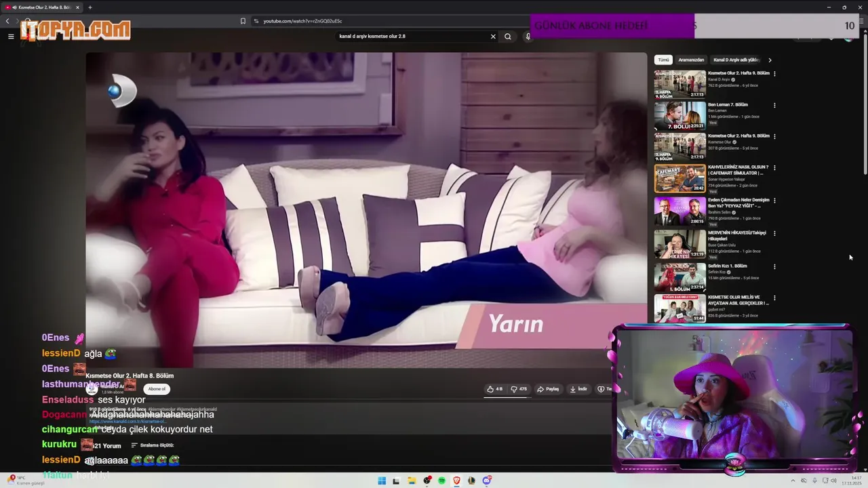Open the taskbar clock and date
The image size is (868, 488).
tap(851, 481)
